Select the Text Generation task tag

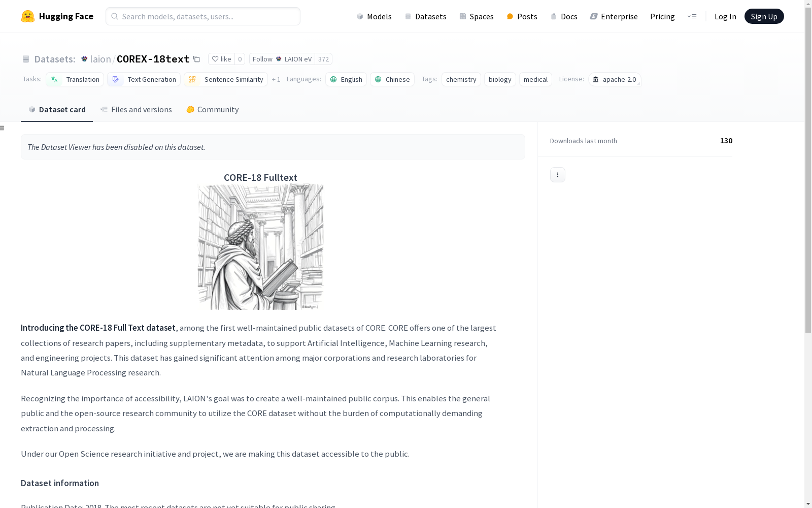tap(144, 79)
